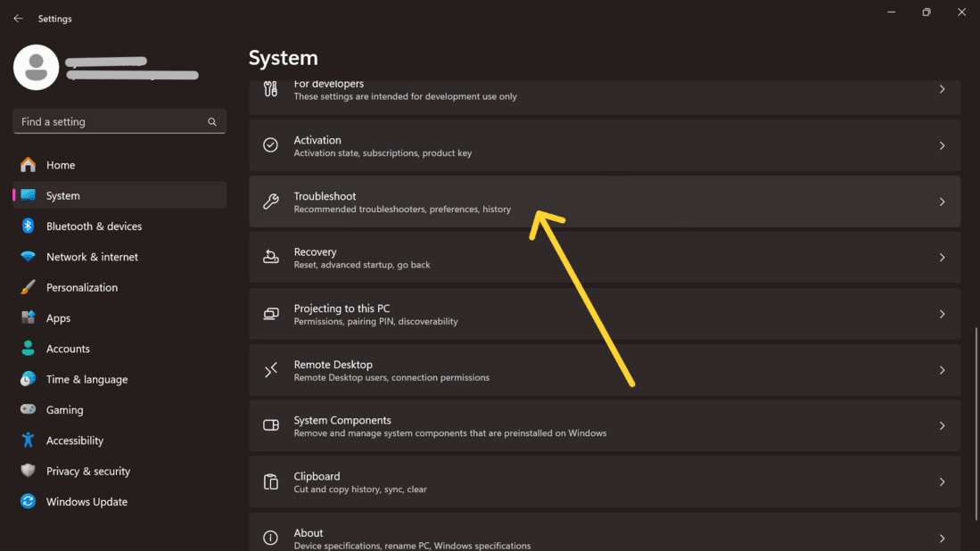Expand the Remote Desktop chevron

point(942,370)
